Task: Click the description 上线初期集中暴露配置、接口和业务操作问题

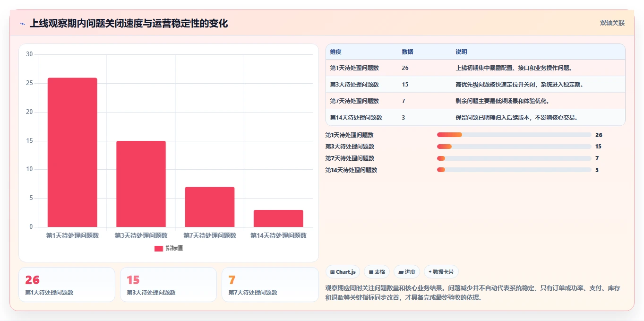Action: click(x=514, y=68)
